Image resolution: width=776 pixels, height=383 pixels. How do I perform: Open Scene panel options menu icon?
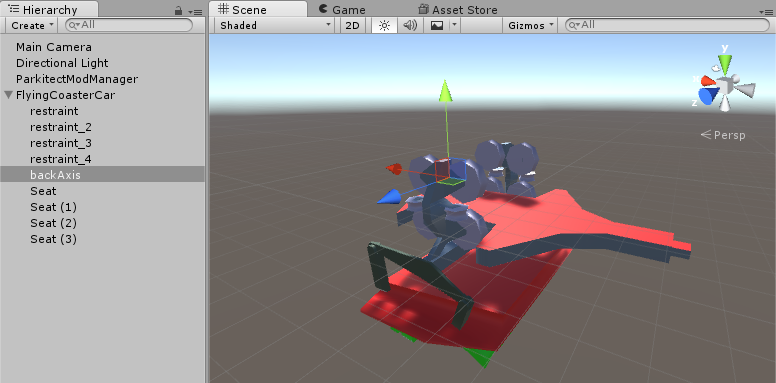click(766, 11)
